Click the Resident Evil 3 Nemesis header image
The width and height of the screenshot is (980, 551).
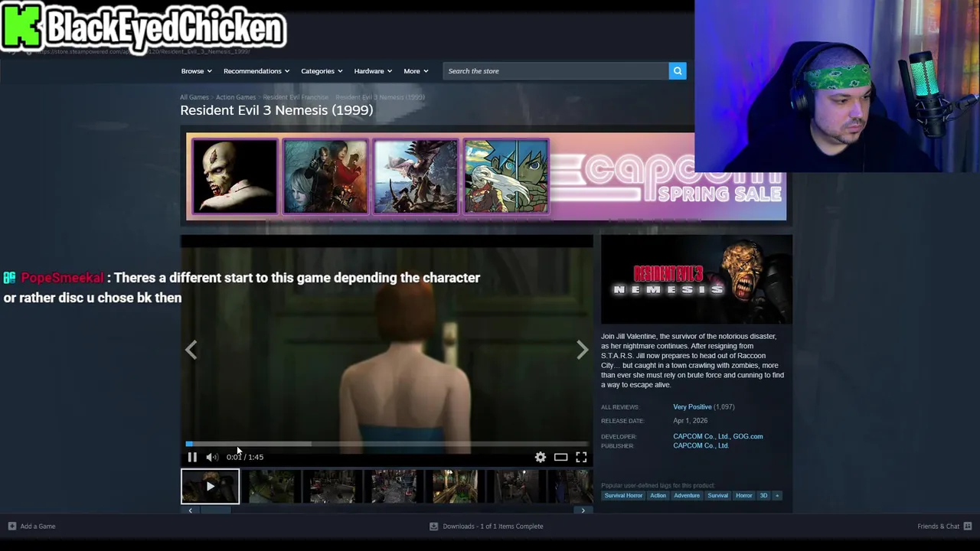pos(697,279)
